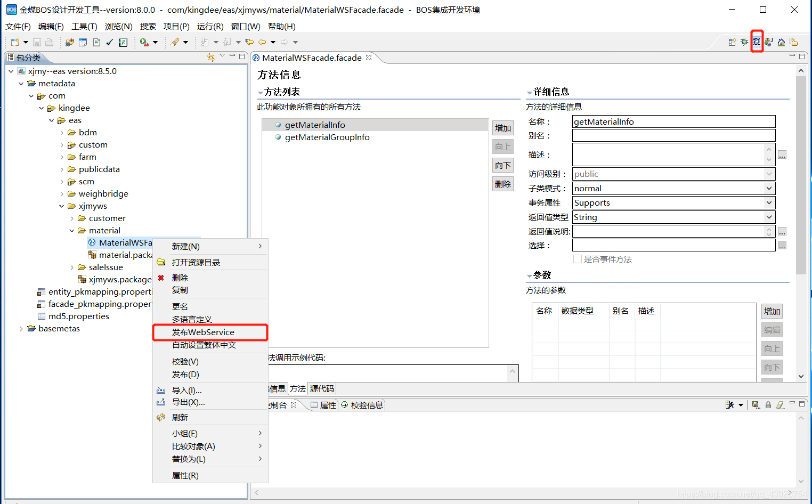Click the editor vertical scrollbar thumb
This screenshot has height=504, width=812.
click(x=801, y=175)
